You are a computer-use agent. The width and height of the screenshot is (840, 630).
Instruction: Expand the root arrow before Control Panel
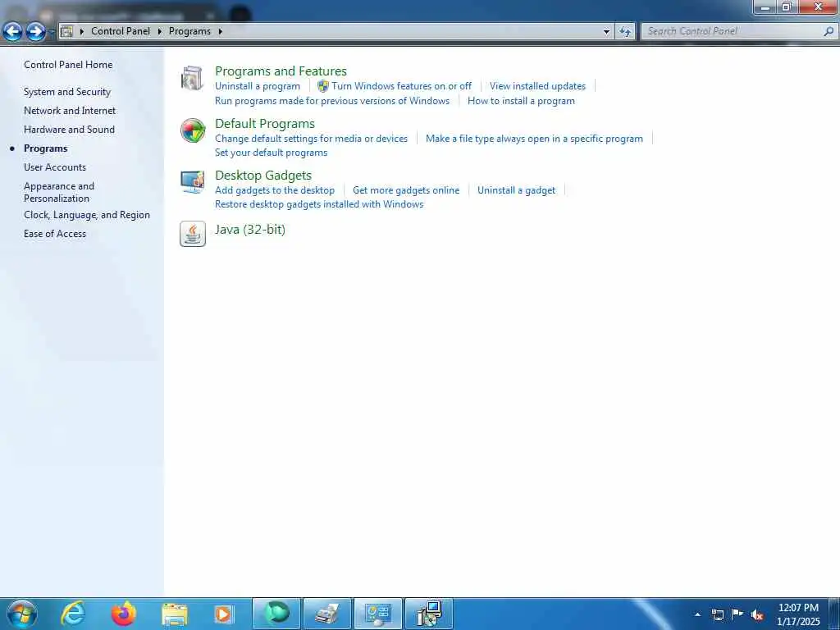[82, 32]
